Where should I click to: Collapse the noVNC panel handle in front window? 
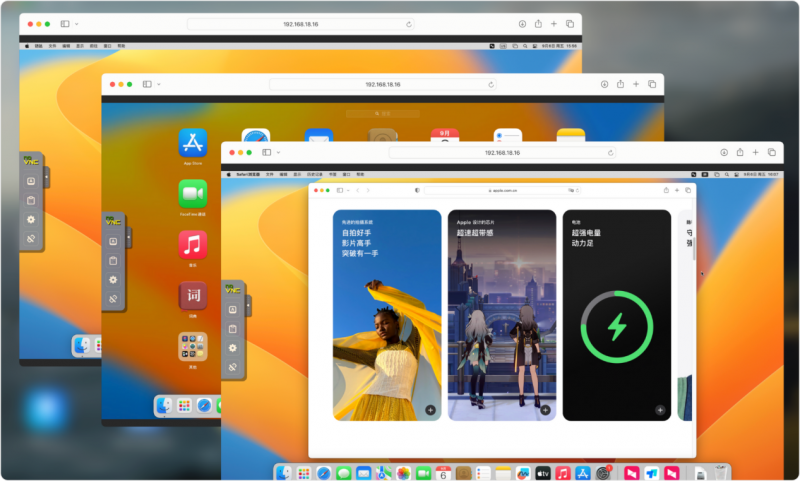[x=248, y=306]
